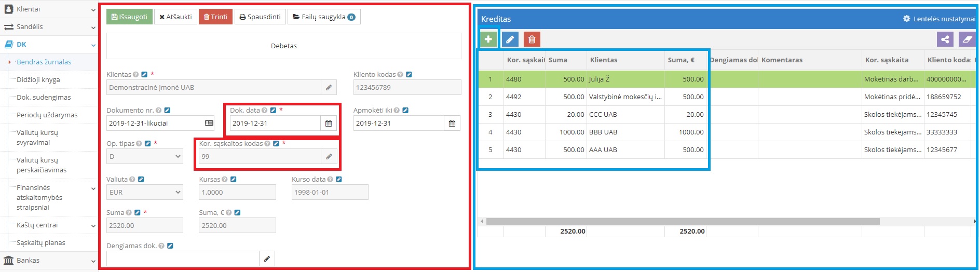Click the Išsaugoti save button

(129, 17)
